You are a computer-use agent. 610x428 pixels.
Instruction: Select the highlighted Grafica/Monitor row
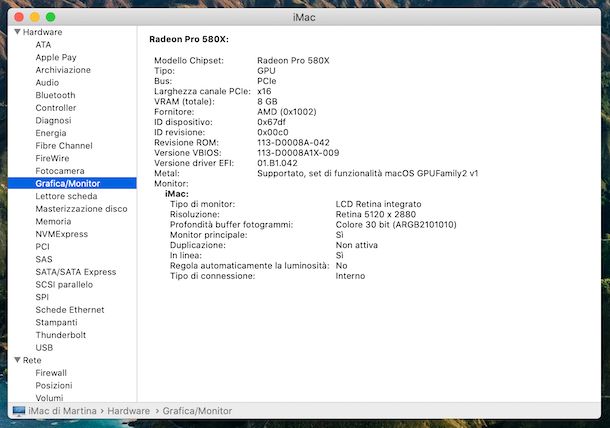72,183
